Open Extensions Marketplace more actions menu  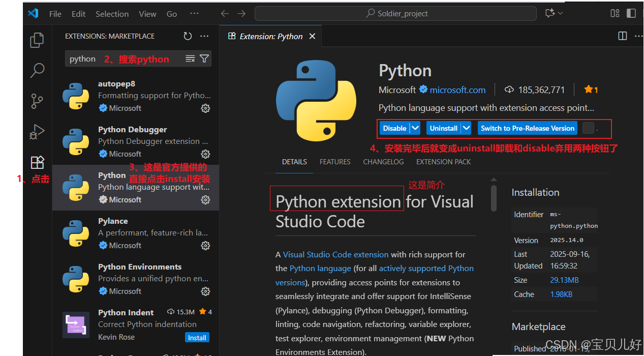pyautogui.click(x=204, y=36)
